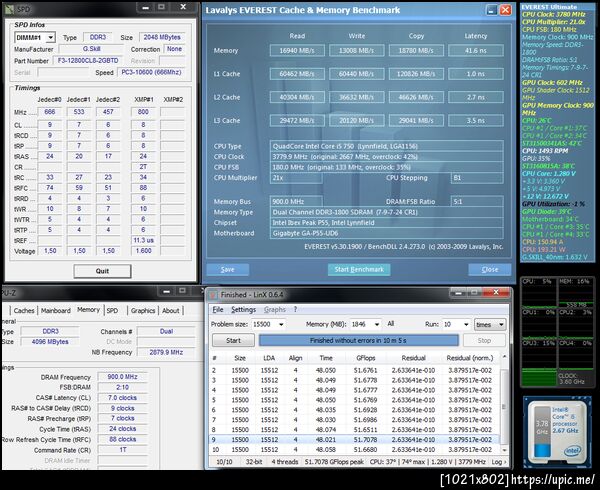The height and width of the screenshot is (490, 600).
Task: Open the Graphs menu in LinX
Action: (x=275, y=309)
